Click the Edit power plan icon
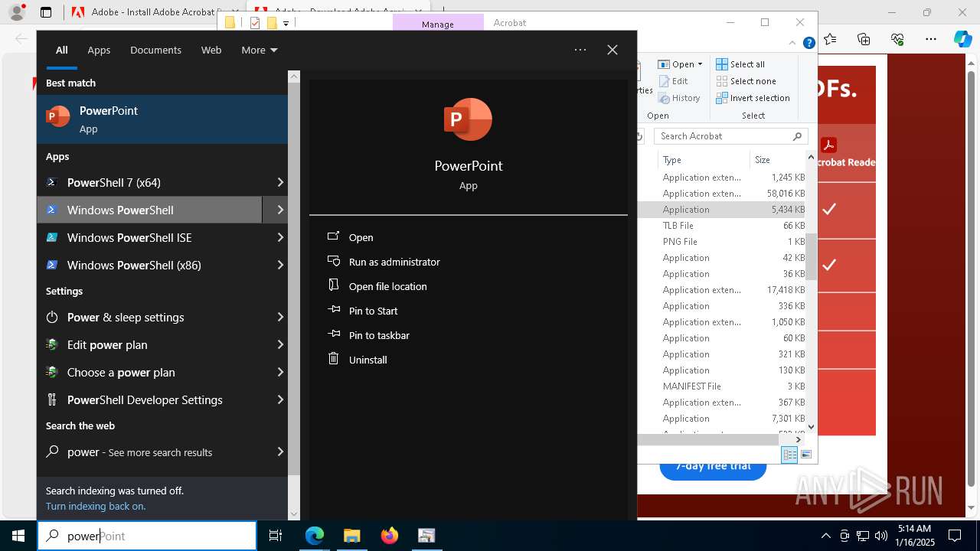This screenshot has height=551, width=980. tap(52, 344)
